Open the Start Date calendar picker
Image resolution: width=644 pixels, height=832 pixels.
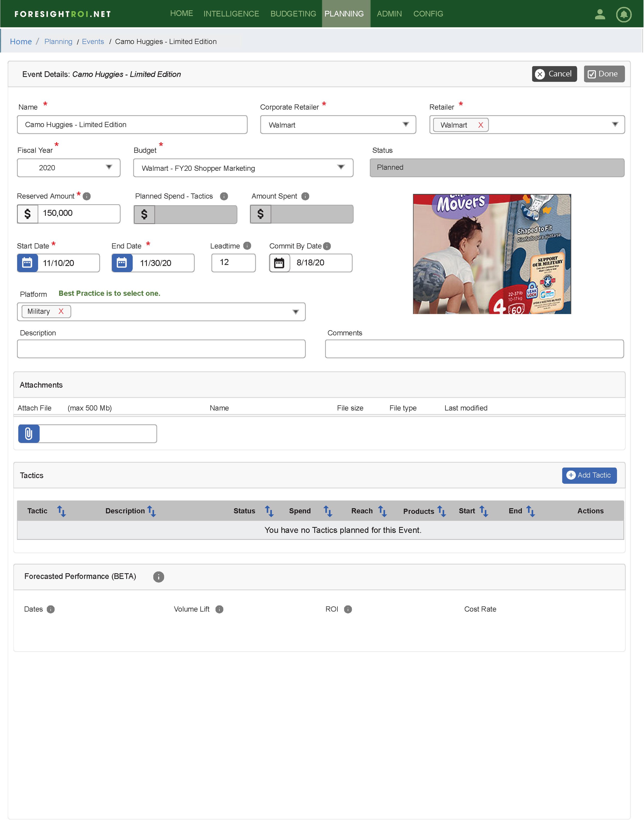click(x=28, y=263)
